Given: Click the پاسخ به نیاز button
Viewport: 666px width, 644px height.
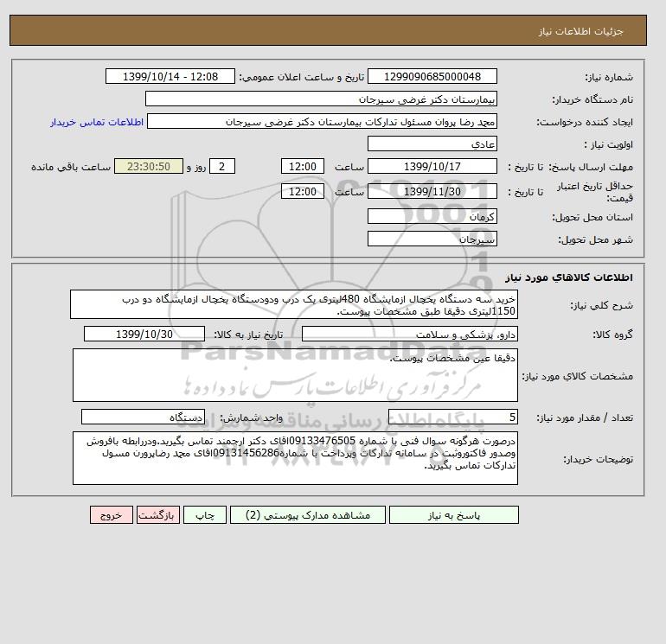Looking at the screenshot, I should click(x=453, y=515).
